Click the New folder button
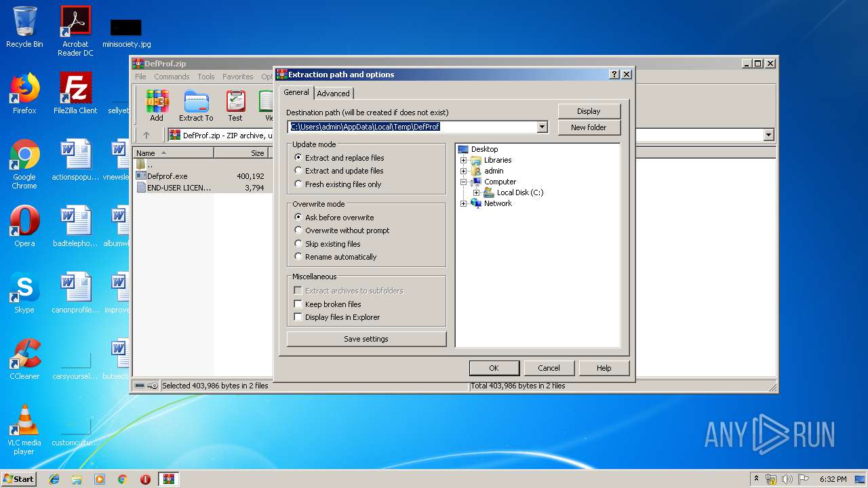The height and width of the screenshot is (488, 868). 589,127
